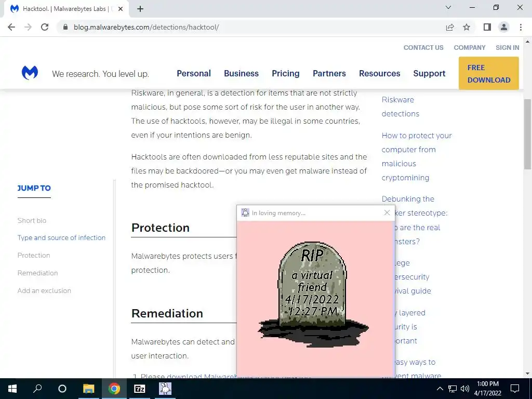Click the bunny app icon in the taskbar
Viewport: 532px width, 399px height.
click(x=165, y=389)
